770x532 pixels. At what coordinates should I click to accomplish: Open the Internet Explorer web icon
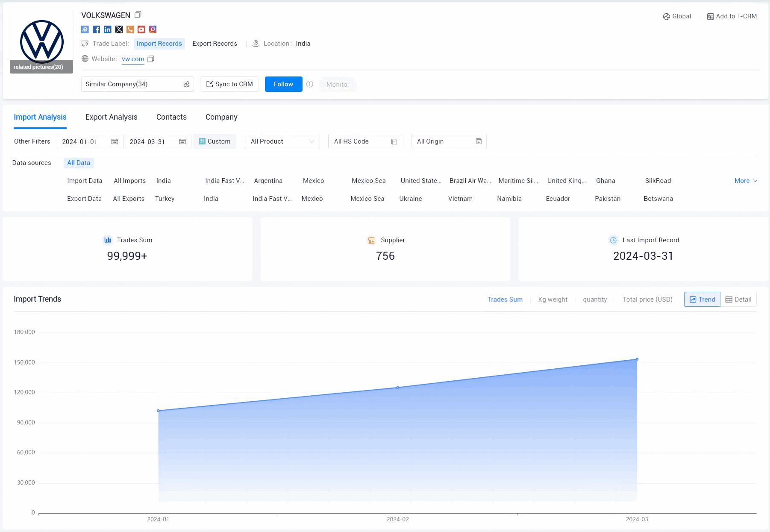85,29
